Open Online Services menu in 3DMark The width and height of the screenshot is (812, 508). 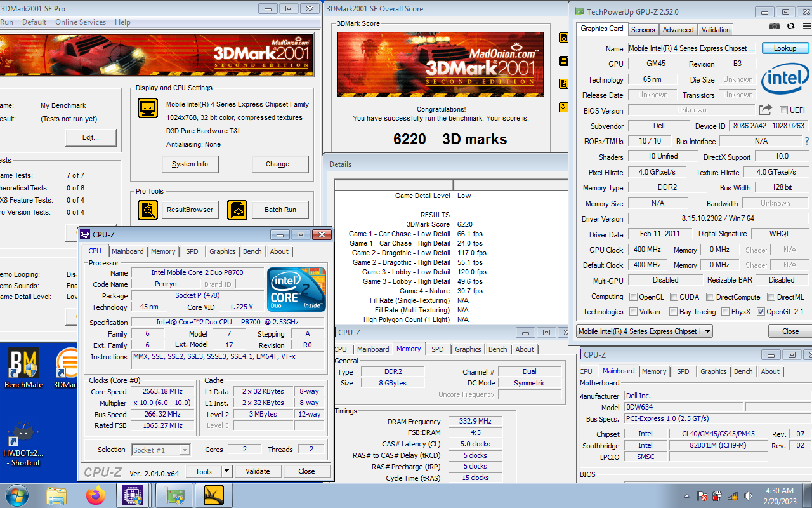[x=81, y=22]
